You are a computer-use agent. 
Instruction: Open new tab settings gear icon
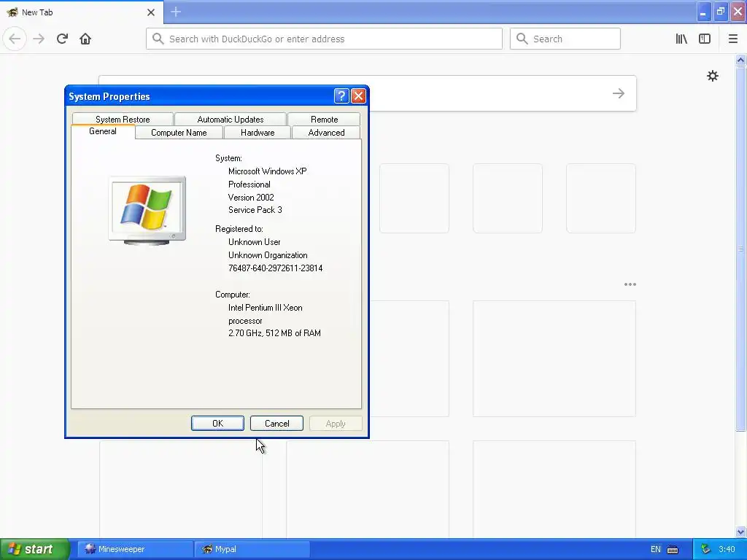pyautogui.click(x=712, y=76)
